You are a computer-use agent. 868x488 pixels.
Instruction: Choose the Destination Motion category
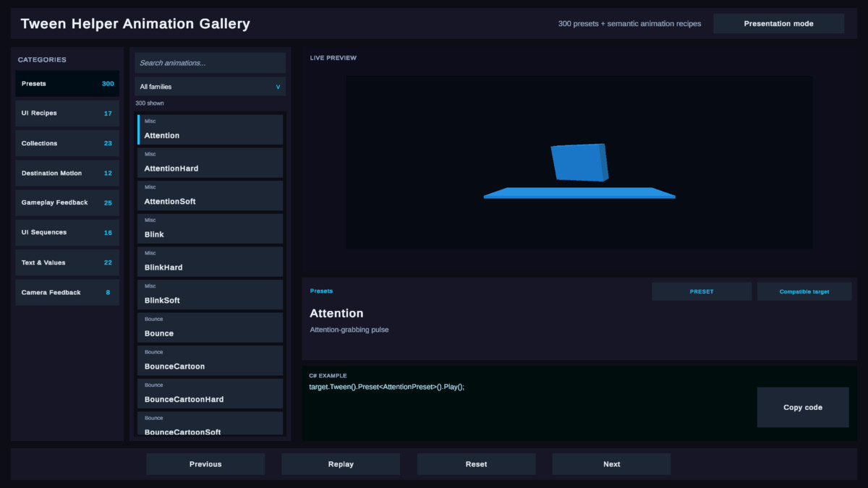(67, 173)
